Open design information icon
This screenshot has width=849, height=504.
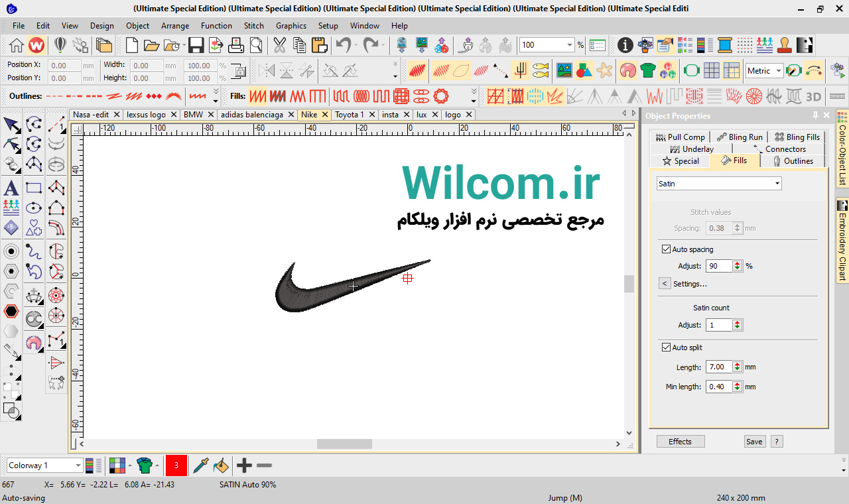click(x=625, y=45)
